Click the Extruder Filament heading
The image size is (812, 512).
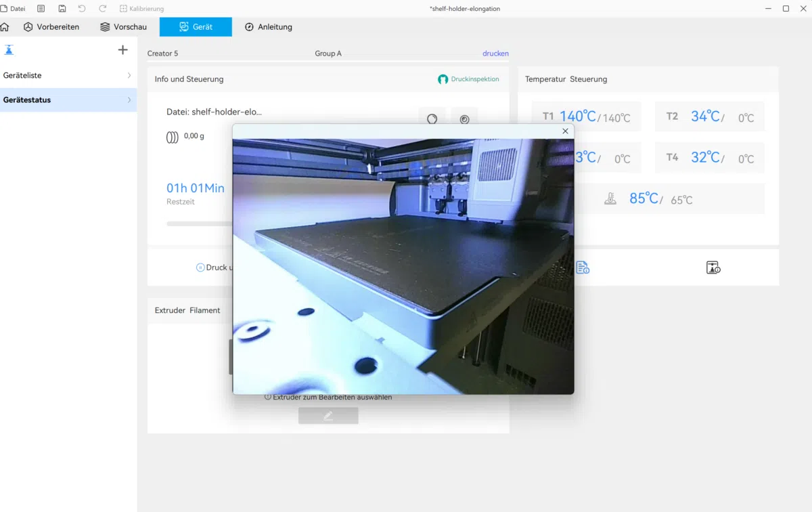click(x=187, y=310)
